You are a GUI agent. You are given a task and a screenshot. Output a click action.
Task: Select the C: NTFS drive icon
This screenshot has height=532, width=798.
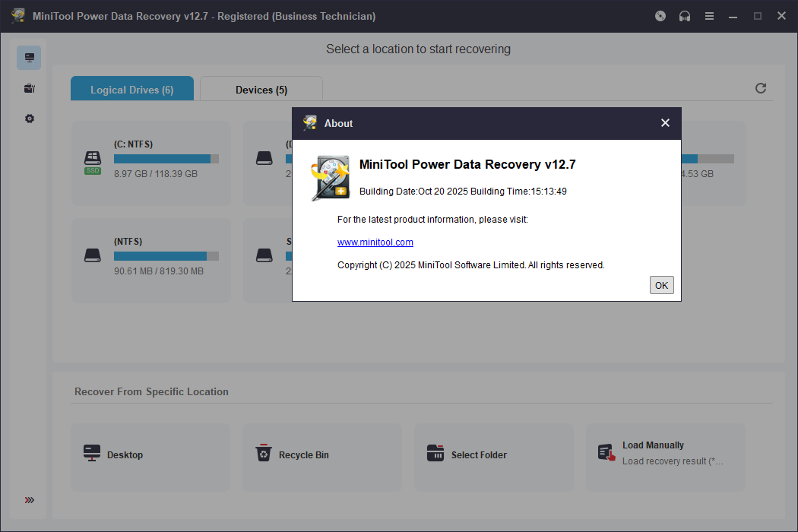click(x=93, y=163)
